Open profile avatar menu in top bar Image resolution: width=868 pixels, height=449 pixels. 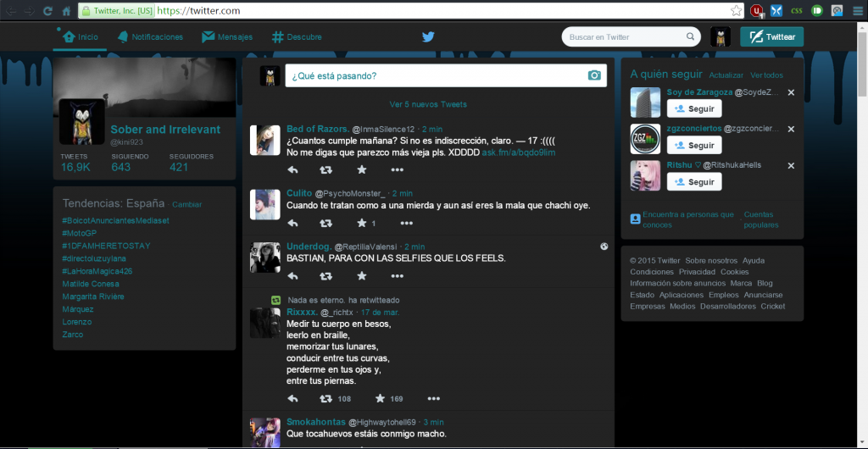tap(721, 37)
